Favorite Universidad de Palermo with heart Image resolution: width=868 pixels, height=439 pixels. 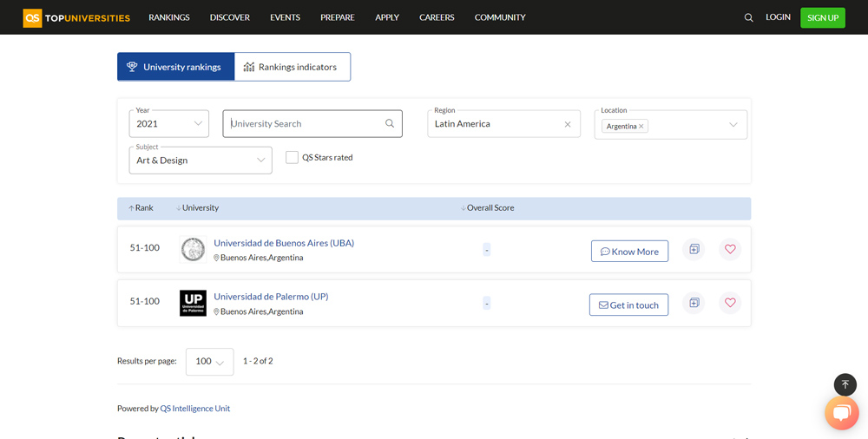click(730, 303)
